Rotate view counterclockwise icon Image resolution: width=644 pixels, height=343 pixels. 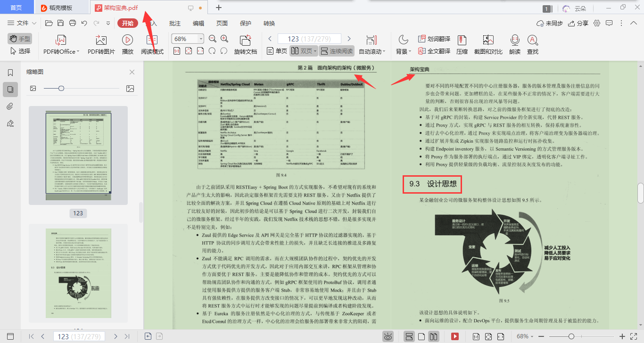[x=212, y=51]
